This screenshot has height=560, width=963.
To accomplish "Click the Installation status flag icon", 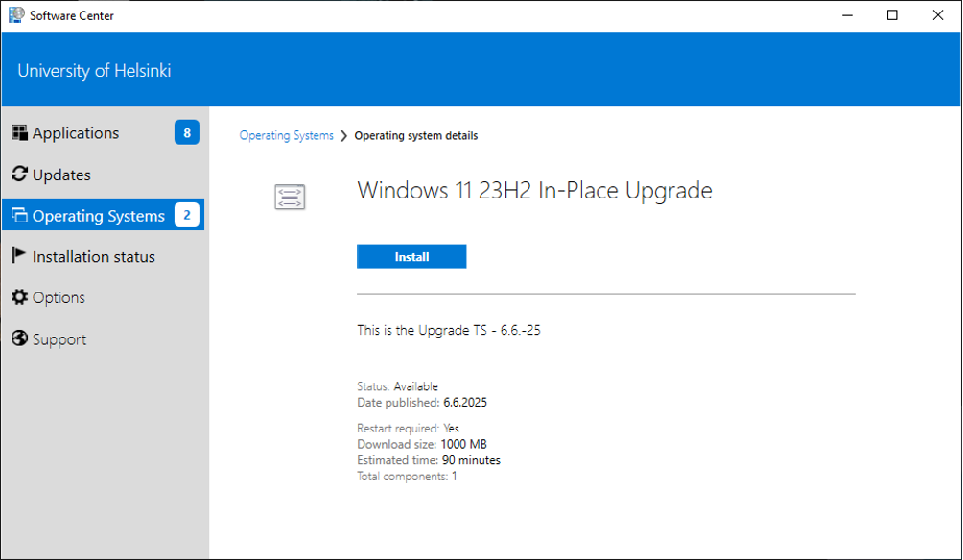I will tap(18, 256).
